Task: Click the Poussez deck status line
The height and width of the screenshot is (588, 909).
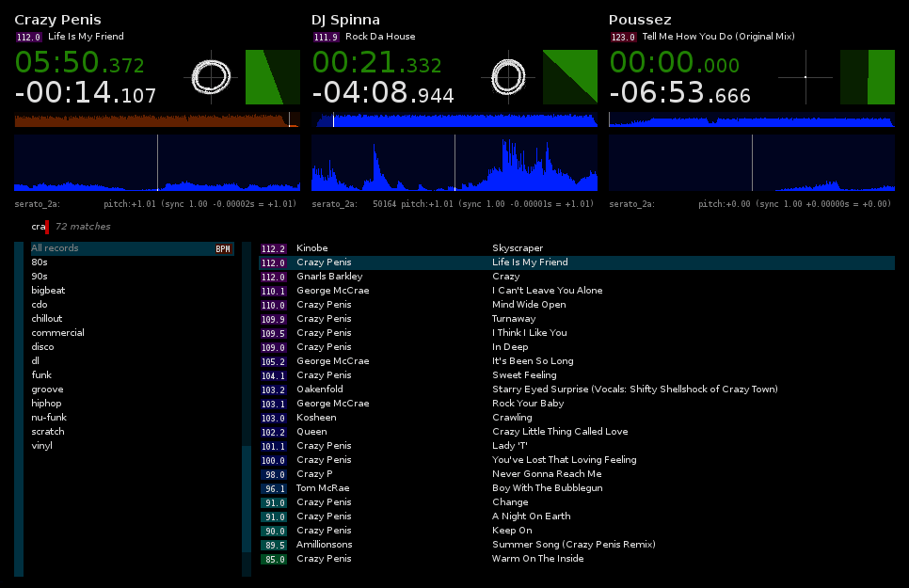Action: coord(750,204)
